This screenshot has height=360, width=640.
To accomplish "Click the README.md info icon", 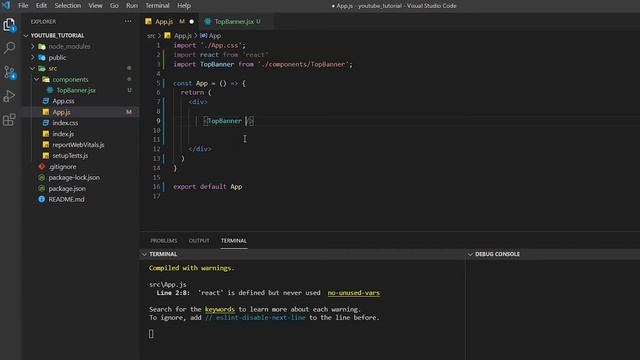I will pos(42,199).
